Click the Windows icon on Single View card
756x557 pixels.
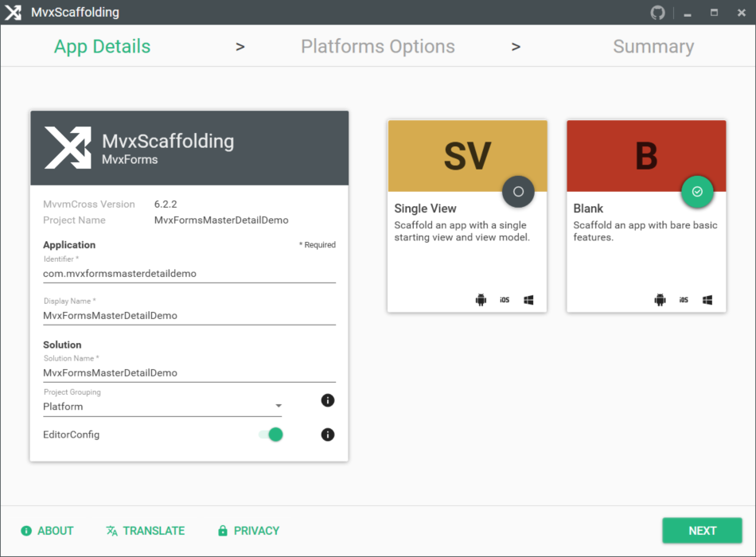point(528,300)
